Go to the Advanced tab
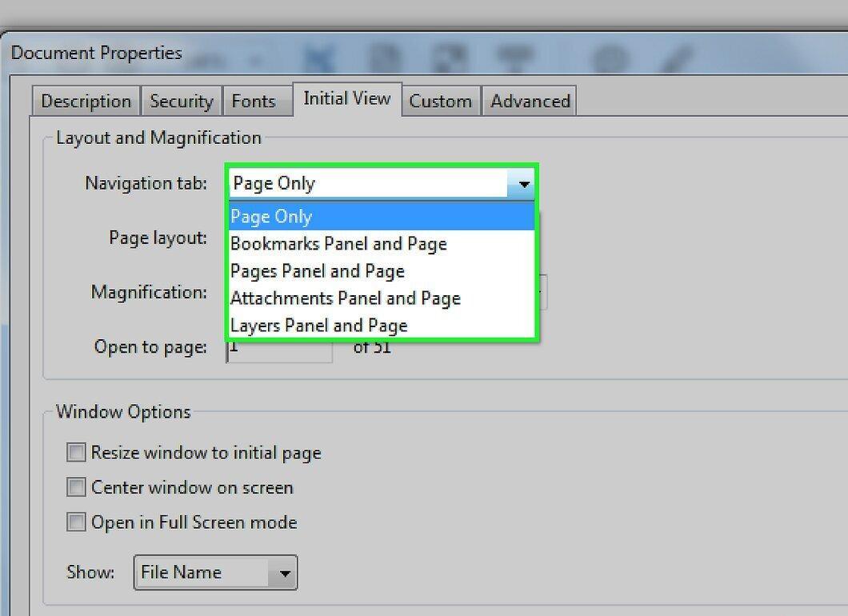This screenshot has width=848, height=616. point(530,101)
